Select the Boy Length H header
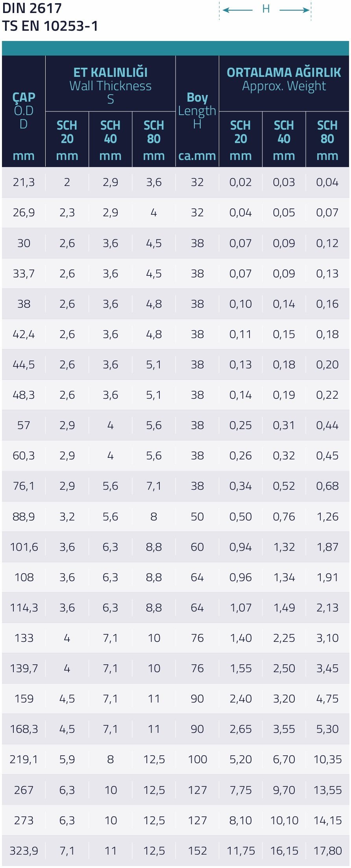 (197, 111)
